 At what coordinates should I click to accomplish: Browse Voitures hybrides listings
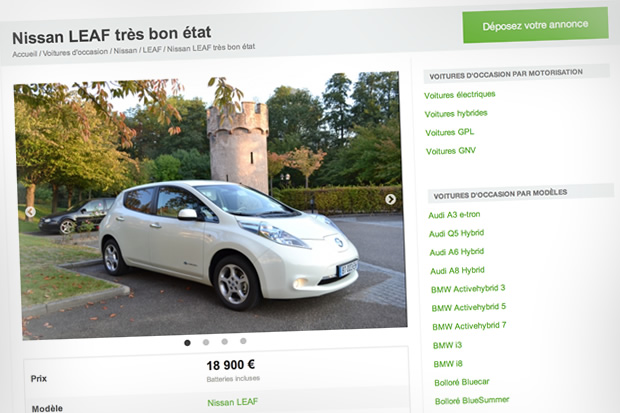pos(456,114)
